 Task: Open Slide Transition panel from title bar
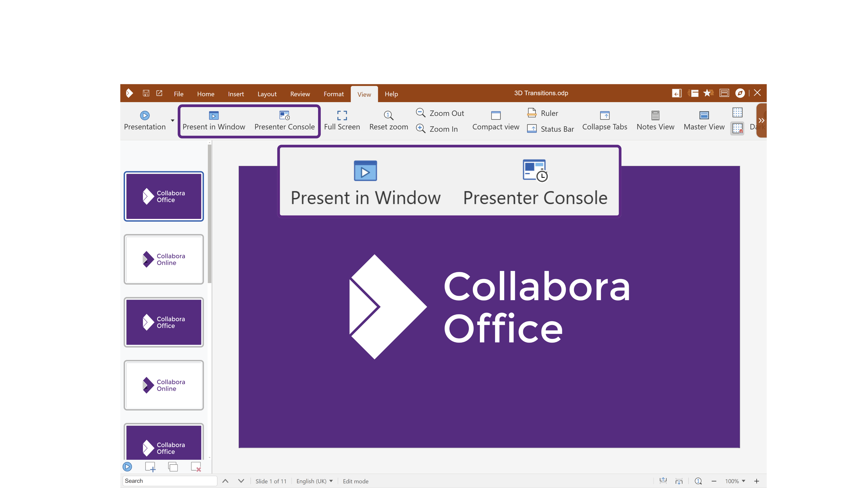pyautogui.click(x=693, y=93)
